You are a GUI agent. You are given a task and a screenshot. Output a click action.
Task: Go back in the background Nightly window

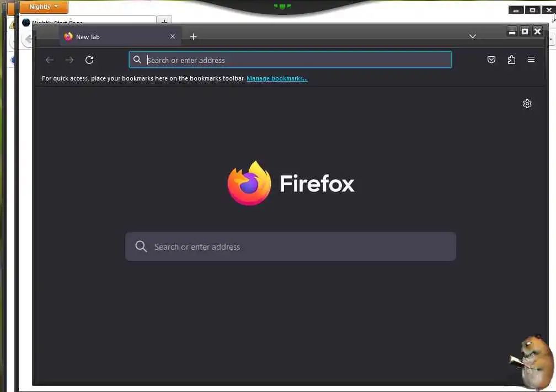point(27,39)
